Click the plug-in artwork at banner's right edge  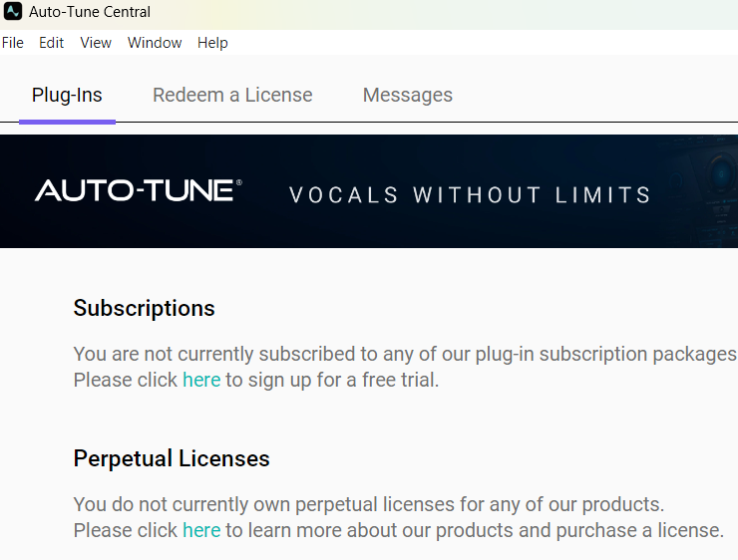click(x=713, y=189)
